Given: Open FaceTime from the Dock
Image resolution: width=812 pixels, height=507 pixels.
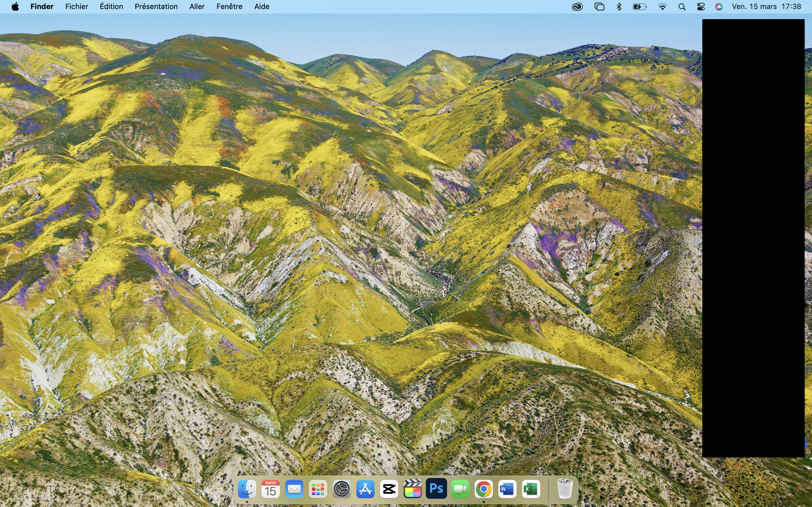Looking at the screenshot, I should (x=460, y=489).
